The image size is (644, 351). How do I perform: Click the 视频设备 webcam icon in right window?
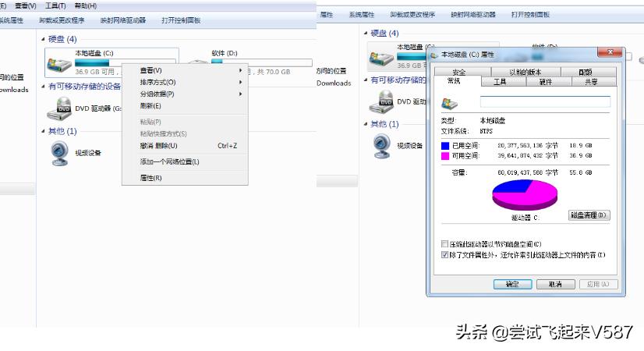pyautogui.click(x=382, y=146)
